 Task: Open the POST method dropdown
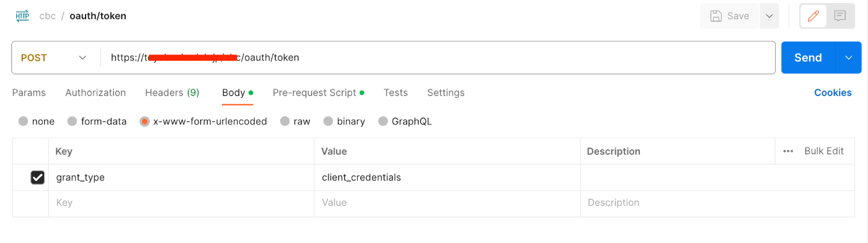[x=55, y=58]
